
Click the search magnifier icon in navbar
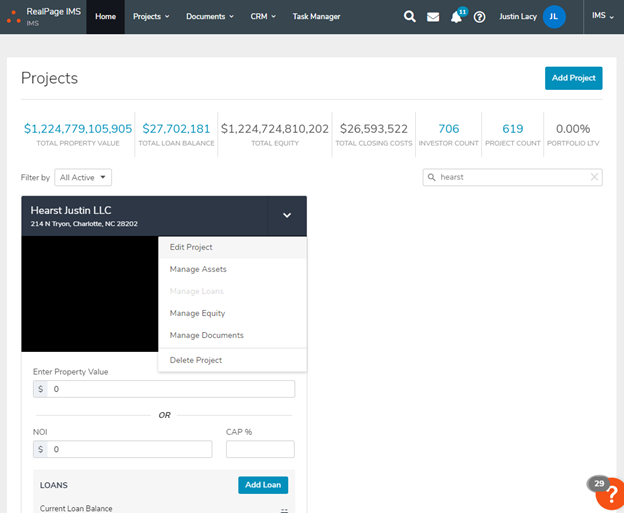tap(410, 17)
